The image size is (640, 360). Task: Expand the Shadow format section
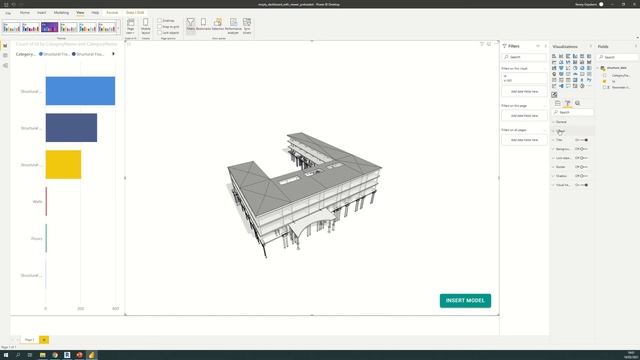pos(563,176)
